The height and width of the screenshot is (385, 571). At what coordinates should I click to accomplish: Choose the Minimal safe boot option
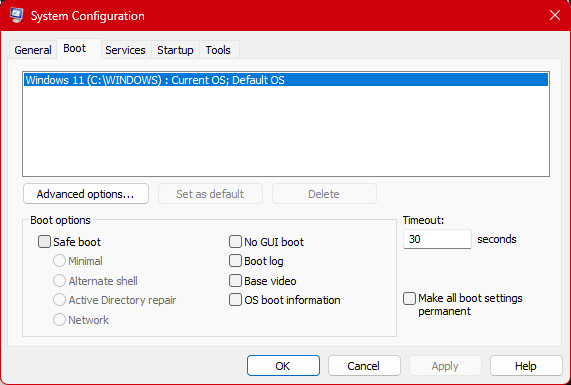pos(59,261)
